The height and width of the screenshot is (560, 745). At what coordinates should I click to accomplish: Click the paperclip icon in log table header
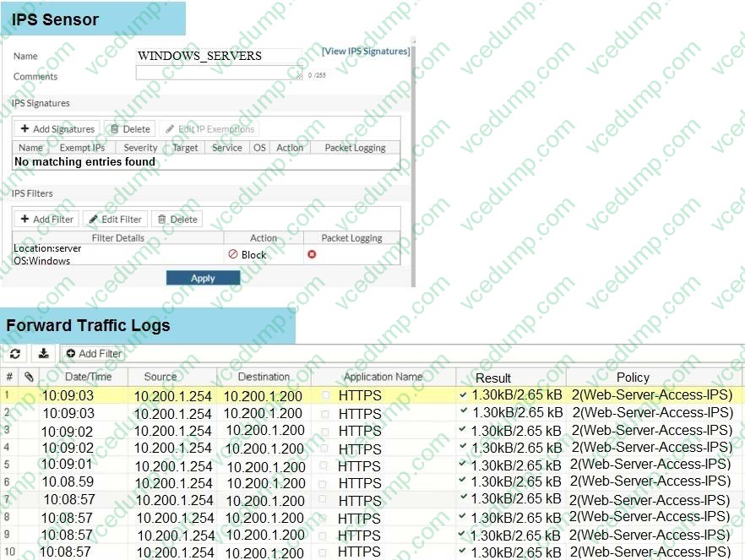29,377
